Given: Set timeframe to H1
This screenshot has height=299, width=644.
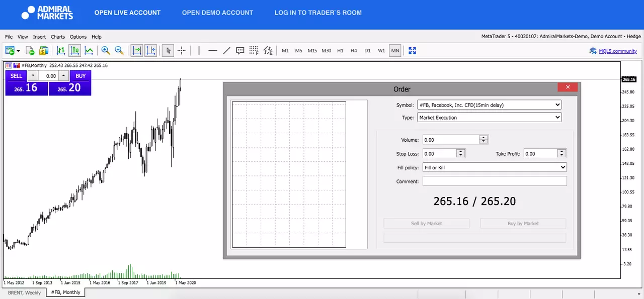Looking at the screenshot, I should click(340, 51).
